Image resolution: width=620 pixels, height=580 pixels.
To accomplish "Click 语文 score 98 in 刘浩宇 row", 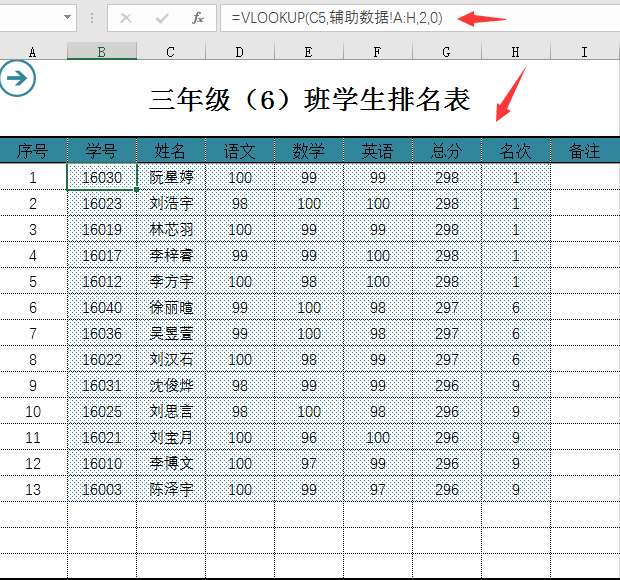I will 240,203.
